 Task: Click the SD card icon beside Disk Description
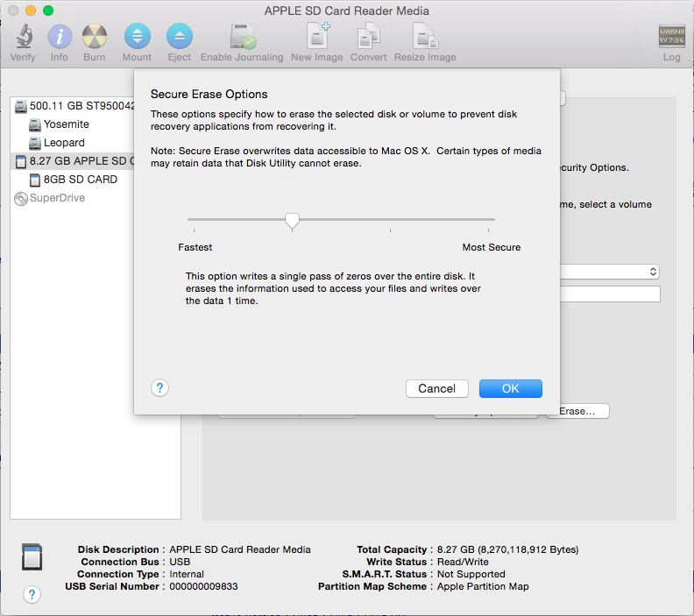click(x=32, y=556)
